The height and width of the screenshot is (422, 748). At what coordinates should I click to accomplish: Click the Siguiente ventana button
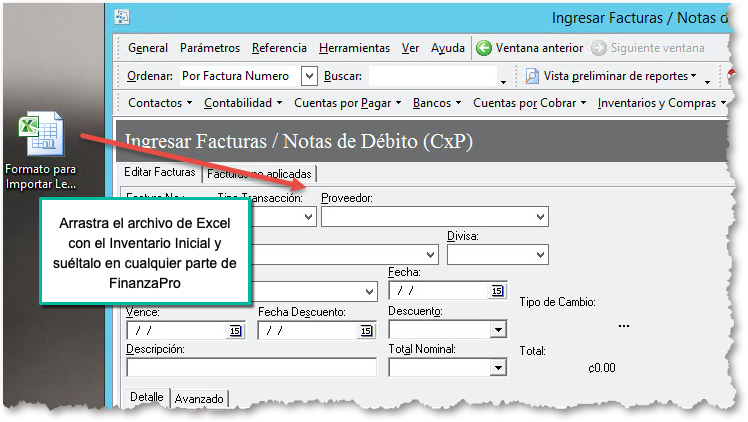click(x=648, y=48)
